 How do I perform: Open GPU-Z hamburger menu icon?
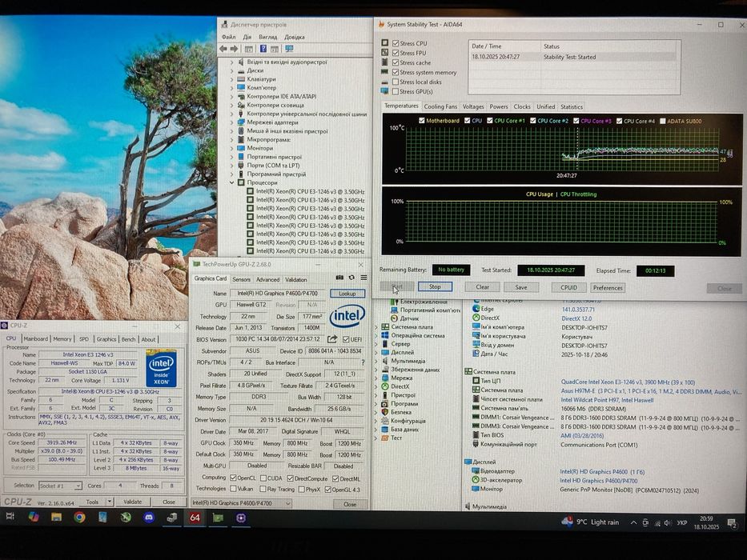point(363,278)
